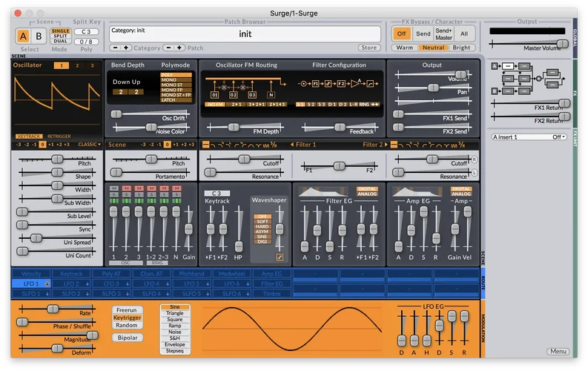Choose the Triangle LFO shape
This screenshot has height=371, width=588.
175,313
